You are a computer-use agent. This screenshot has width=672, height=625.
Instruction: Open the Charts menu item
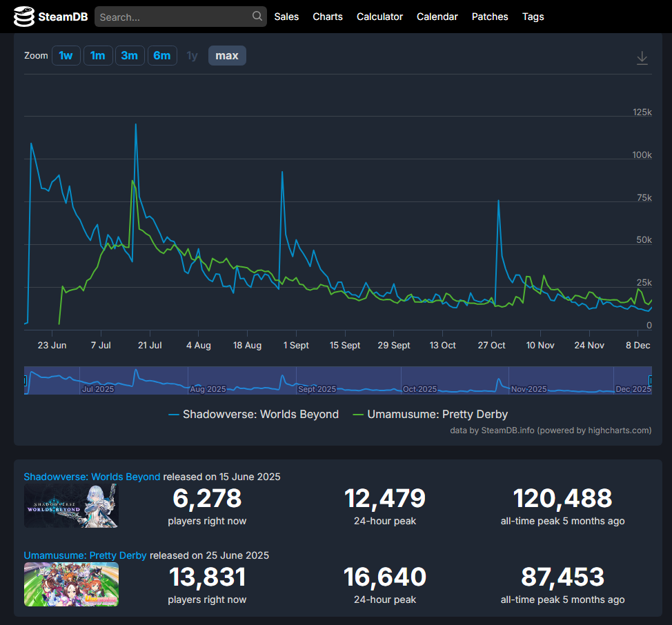click(x=328, y=17)
